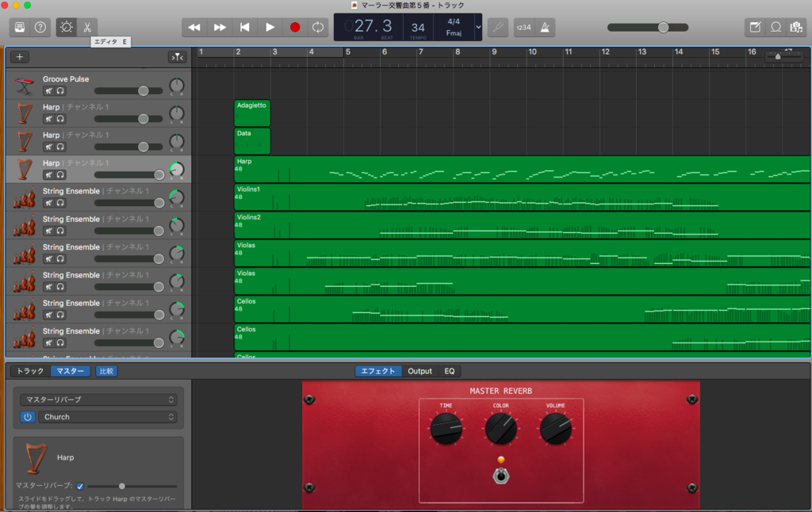Click the 比較 compare button

[x=106, y=371]
